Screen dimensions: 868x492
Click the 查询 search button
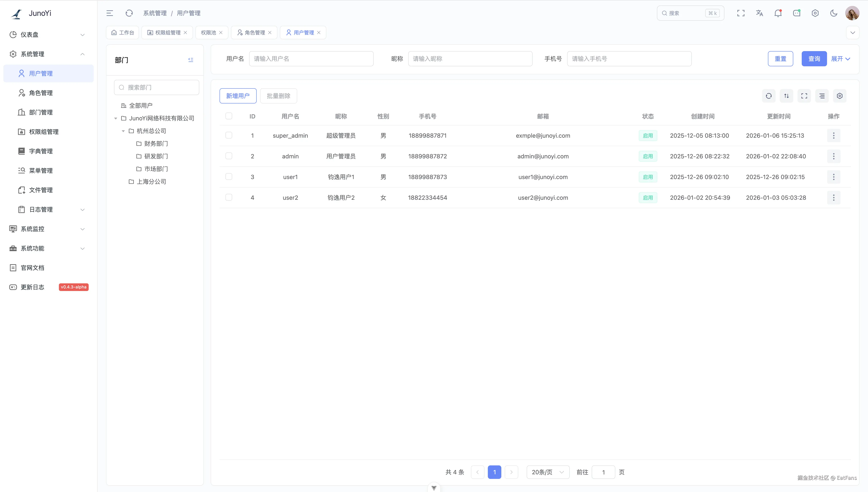click(x=814, y=59)
